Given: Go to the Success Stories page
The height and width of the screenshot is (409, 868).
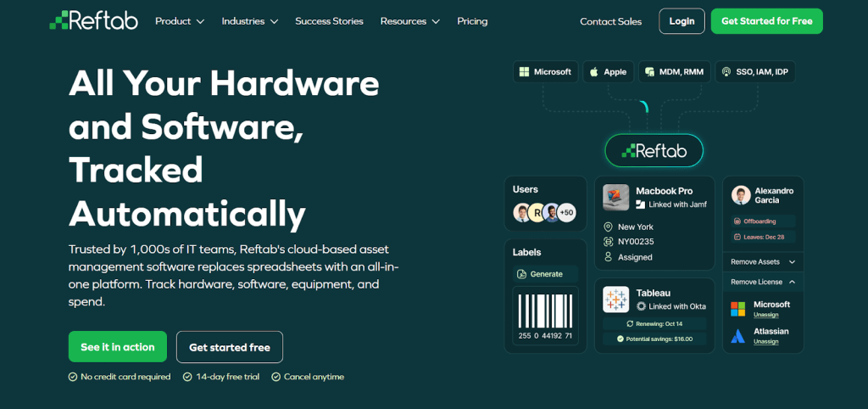Looking at the screenshot, I should pos(329,21).
